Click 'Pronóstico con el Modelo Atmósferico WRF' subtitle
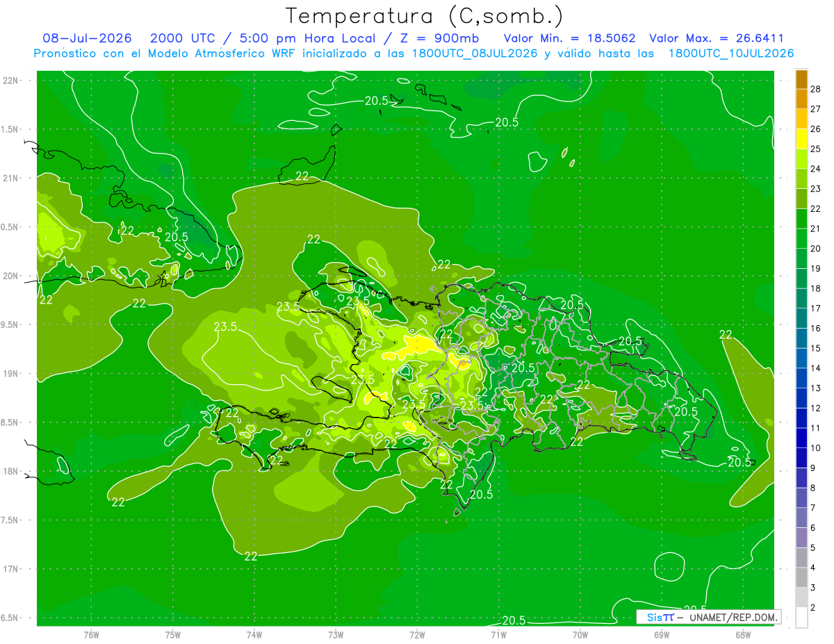Viewport: 834px width, 644px height. (165, 53)
